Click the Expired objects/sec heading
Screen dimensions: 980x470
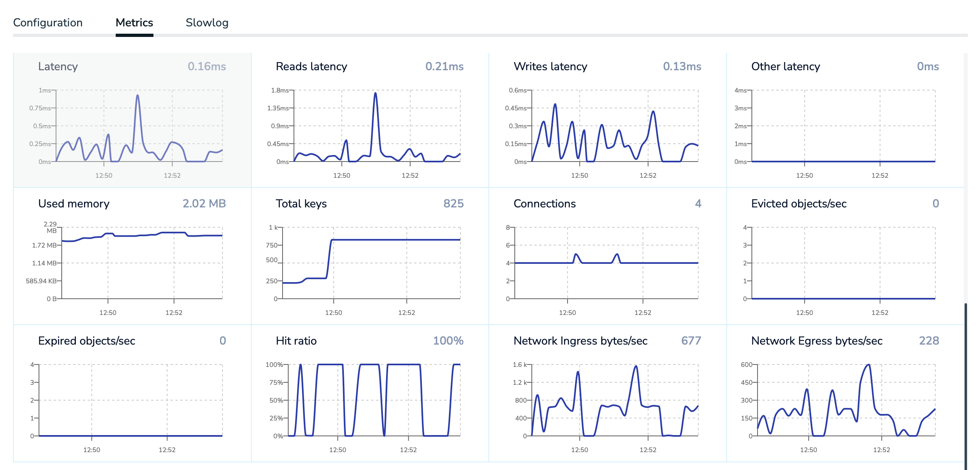(x=86, y=341)
